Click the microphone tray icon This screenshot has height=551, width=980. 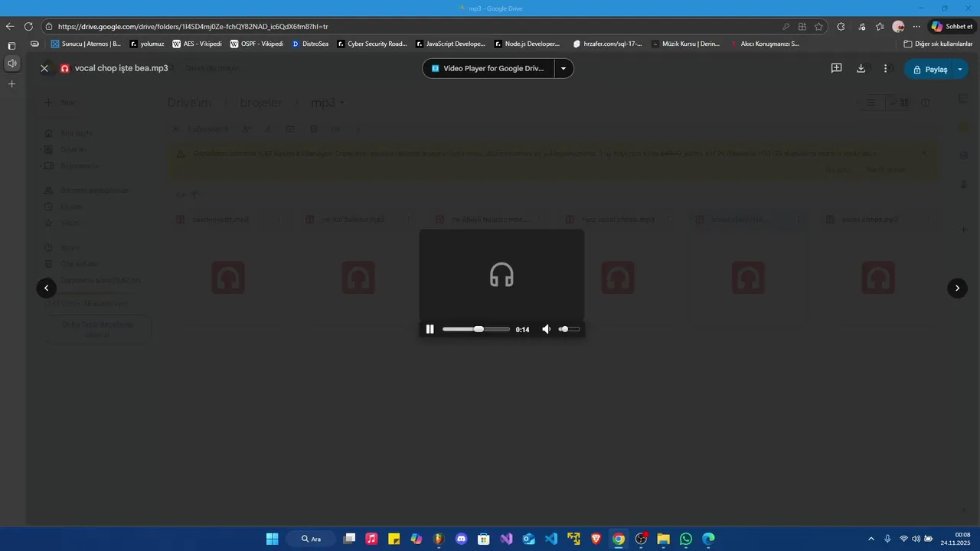(x=887, y=539)
